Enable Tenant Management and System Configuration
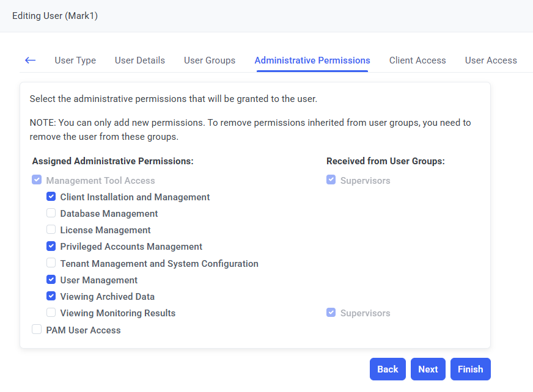Screen dimensions: 533x392 tap(51, 264)
